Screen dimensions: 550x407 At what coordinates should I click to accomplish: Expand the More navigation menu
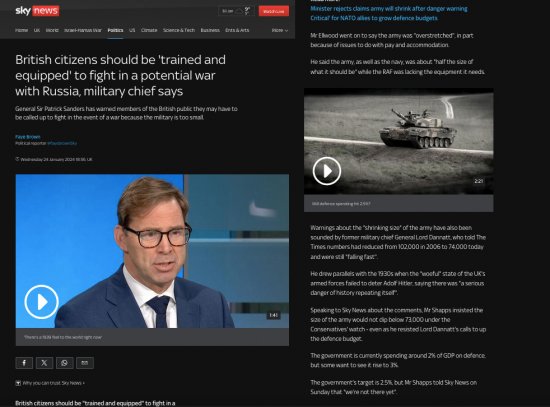coord(280,31)
